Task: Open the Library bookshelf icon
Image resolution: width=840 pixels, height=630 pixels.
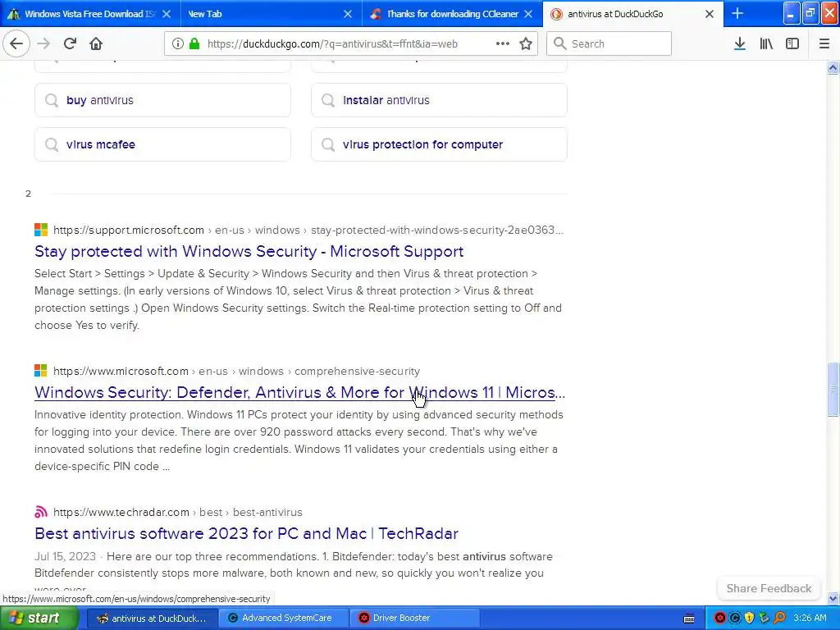Action: [x=766, y=43]
